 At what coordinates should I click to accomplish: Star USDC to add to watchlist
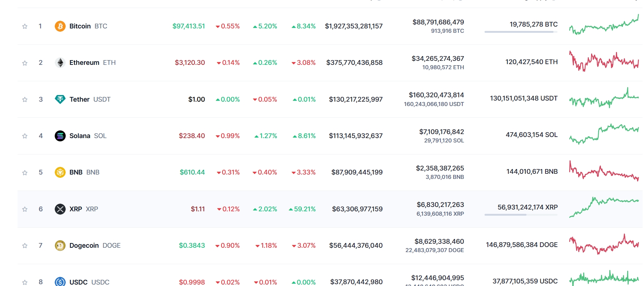tap(25, 282)
